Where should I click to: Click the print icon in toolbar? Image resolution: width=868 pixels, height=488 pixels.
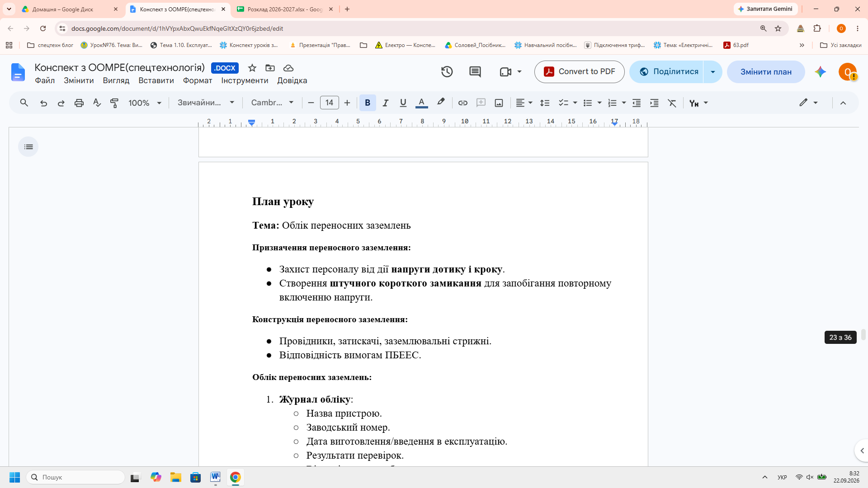[x=79, y=103]
